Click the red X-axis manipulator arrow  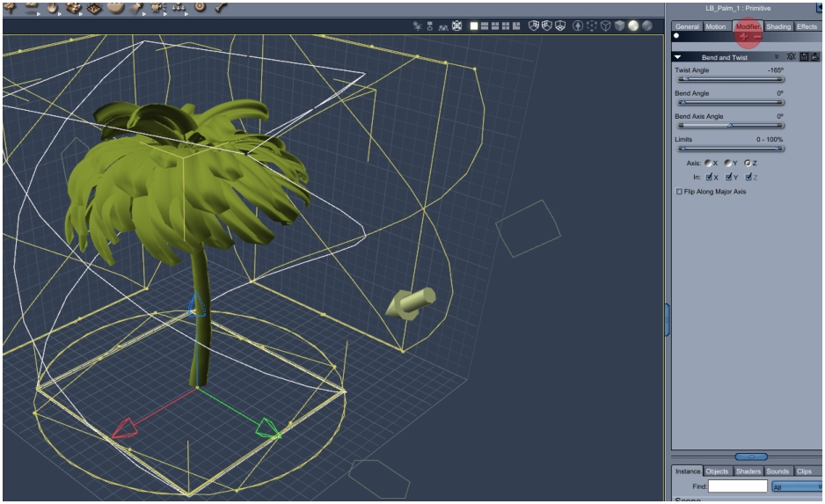(x=124, y=428)
